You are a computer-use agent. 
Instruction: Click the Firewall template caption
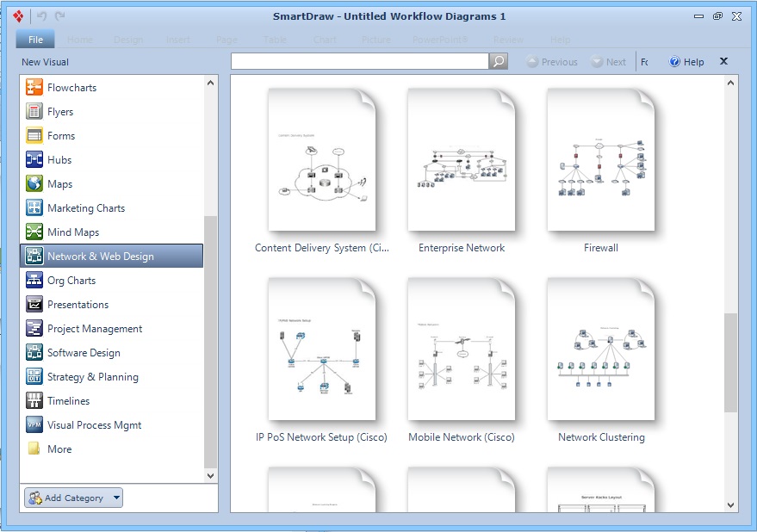point(601,248)
